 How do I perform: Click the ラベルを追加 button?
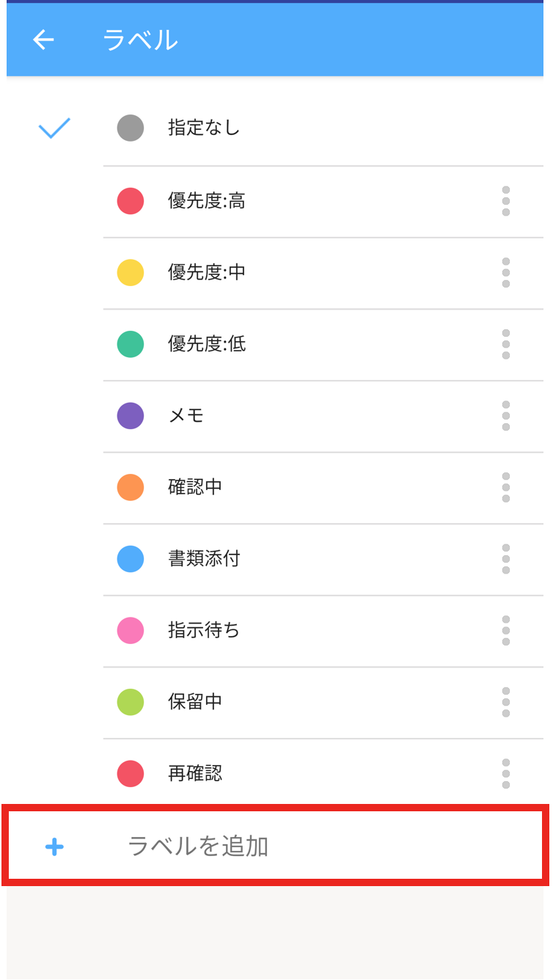[x=198, y=846]
